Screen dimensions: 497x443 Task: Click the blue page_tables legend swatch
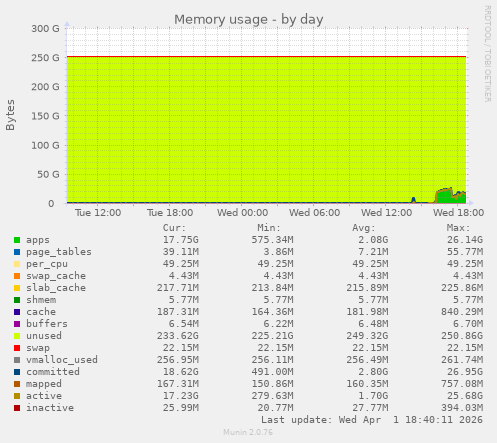tap(17, 252)
